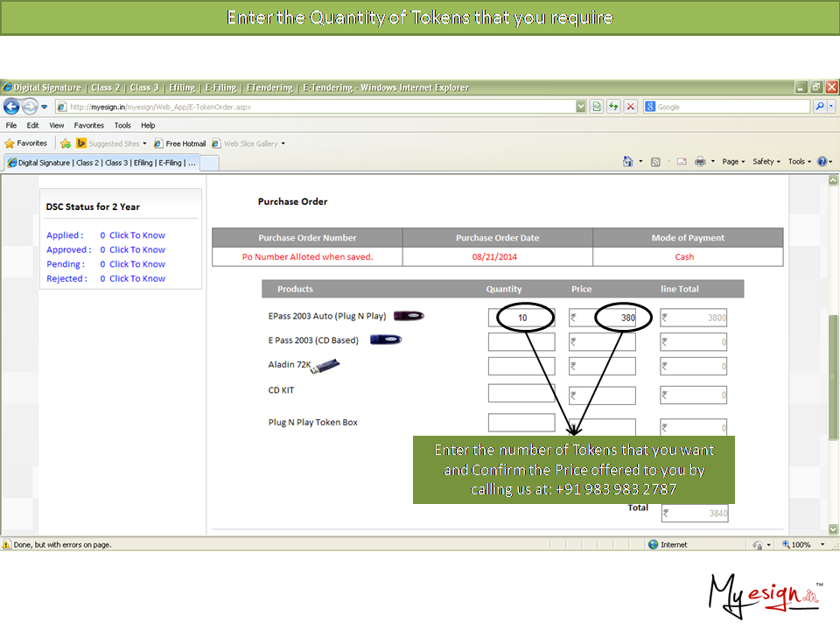Click the Quantity field for Aladin 72K
Image resolution: width=840 pixels, height=630 pixels.
(x=521, y=366)
